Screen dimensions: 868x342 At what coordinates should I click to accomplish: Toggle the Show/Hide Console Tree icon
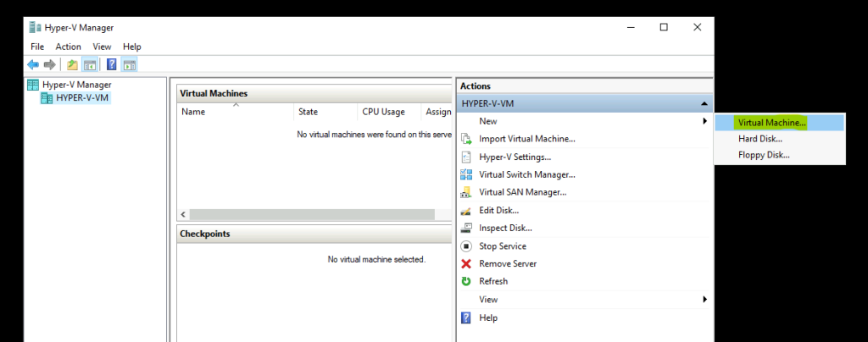click(89, 65)
